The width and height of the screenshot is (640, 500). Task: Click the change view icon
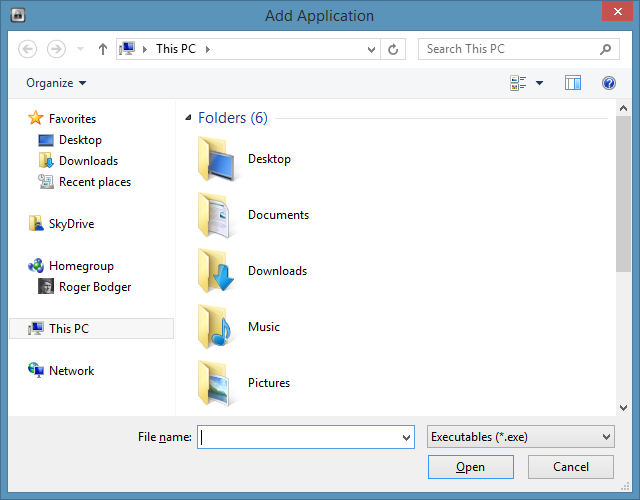(x=518, y=83)
